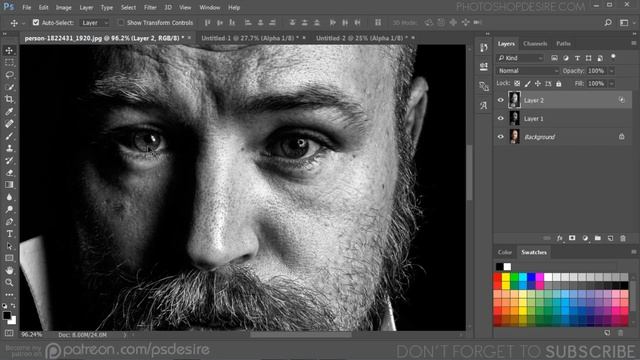This screenshot has width=640, height=360.
Task: Select the Blur tool
Action: click(9, 197)
